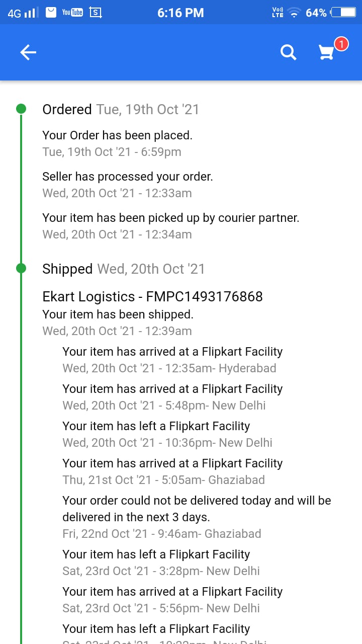Tap the Wi-Fi signal icon
The image size is (362, 644).
[x=295, y=13]
